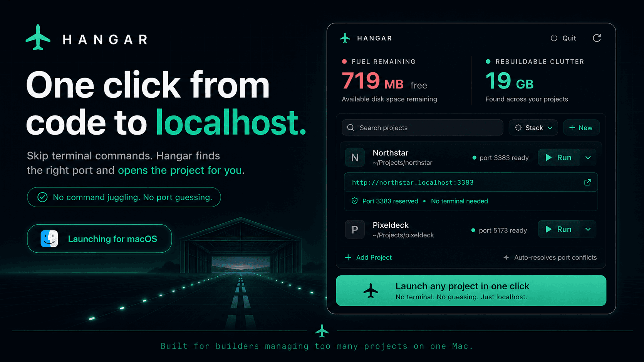Click the Finder icon in macOS badge

coord(49,239)
